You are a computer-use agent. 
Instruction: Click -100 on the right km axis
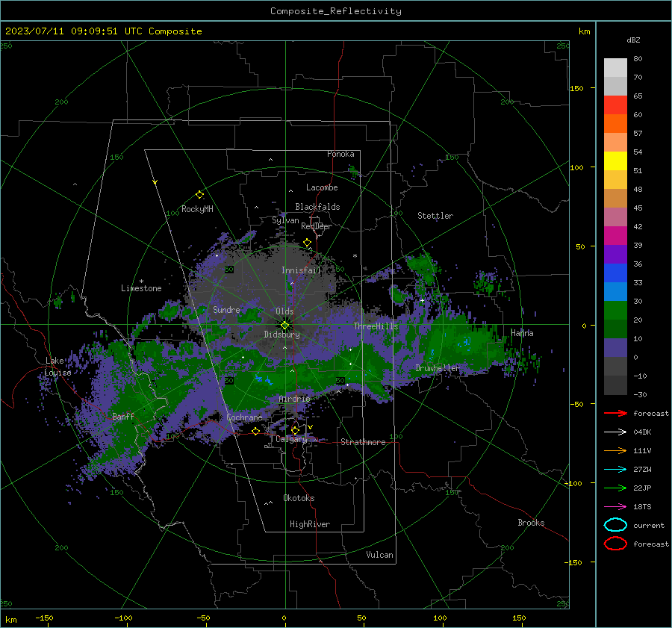[574, 483]
